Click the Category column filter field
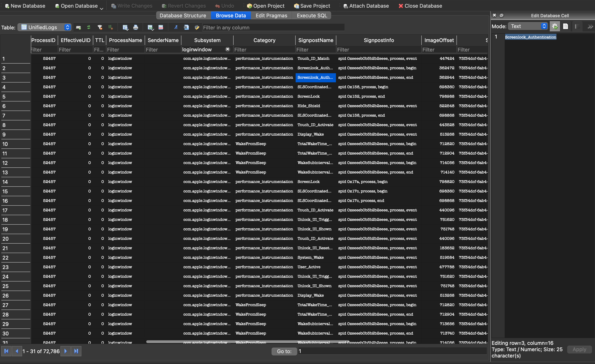Viewport: 595px width, 364px height. click(264, 50)
